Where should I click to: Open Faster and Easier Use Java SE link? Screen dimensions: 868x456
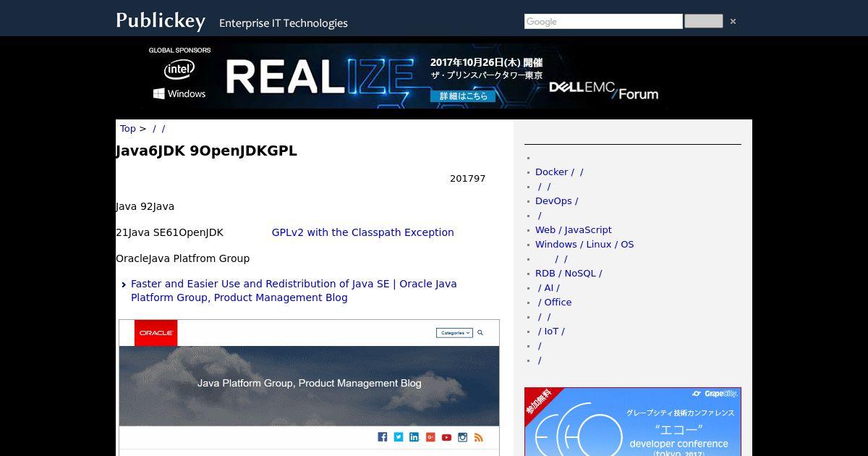click(294, 291)
